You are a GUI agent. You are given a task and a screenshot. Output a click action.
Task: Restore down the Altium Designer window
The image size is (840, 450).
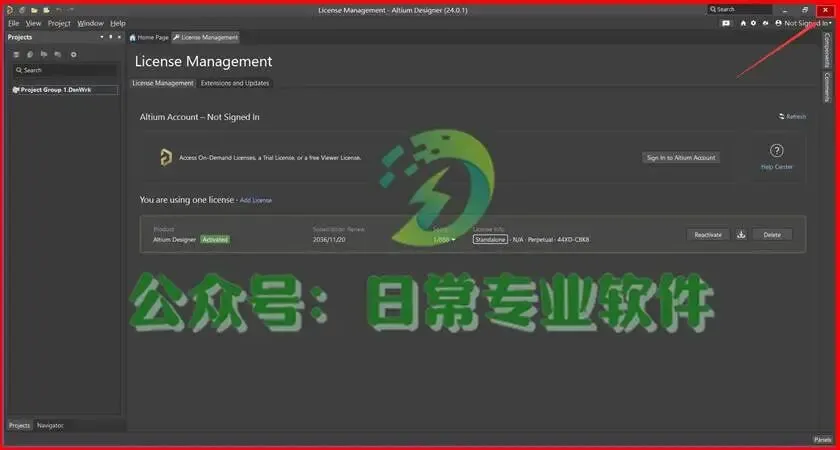(x=805, y=10)
